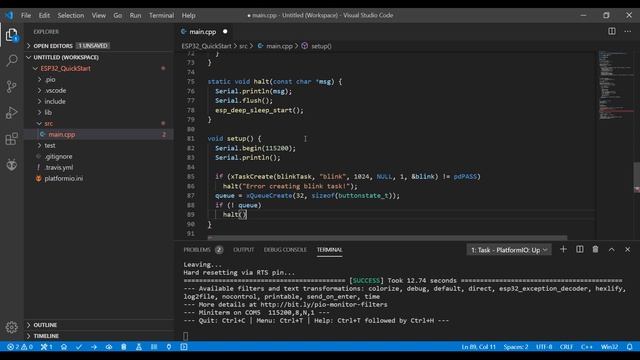Screen dimensions: 640x360
Task: Open the File menu
Action: coord(26,15)
